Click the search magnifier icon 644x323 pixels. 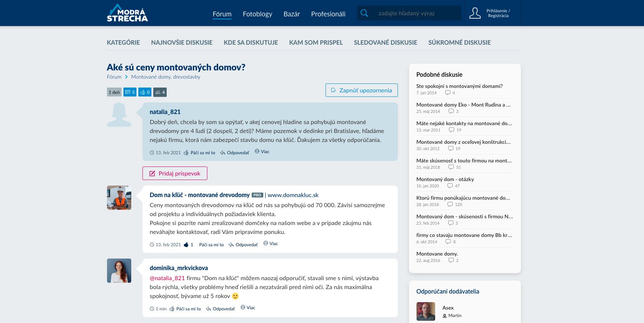click(364, 13)
